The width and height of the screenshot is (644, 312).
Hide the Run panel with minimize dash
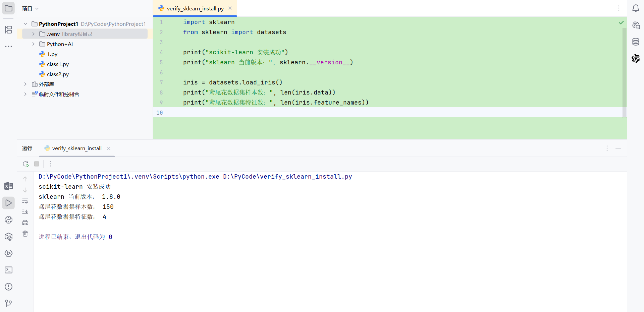618,148
